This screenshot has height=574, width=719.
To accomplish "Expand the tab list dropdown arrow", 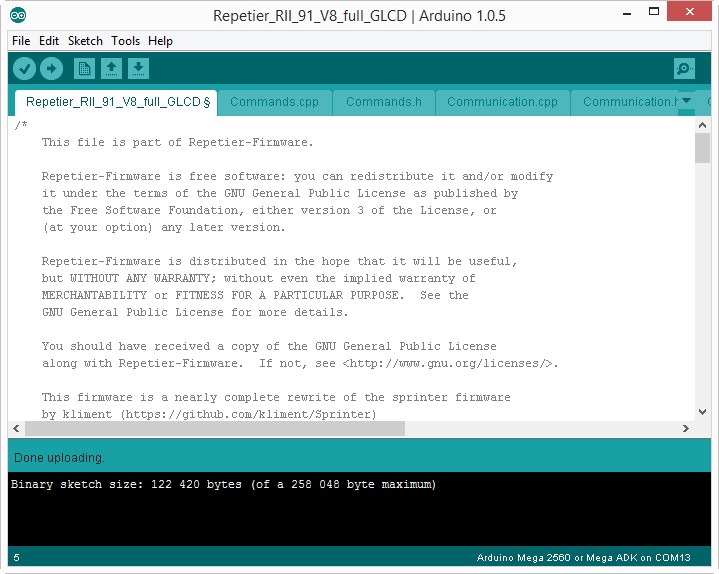I will coord(687,101).
